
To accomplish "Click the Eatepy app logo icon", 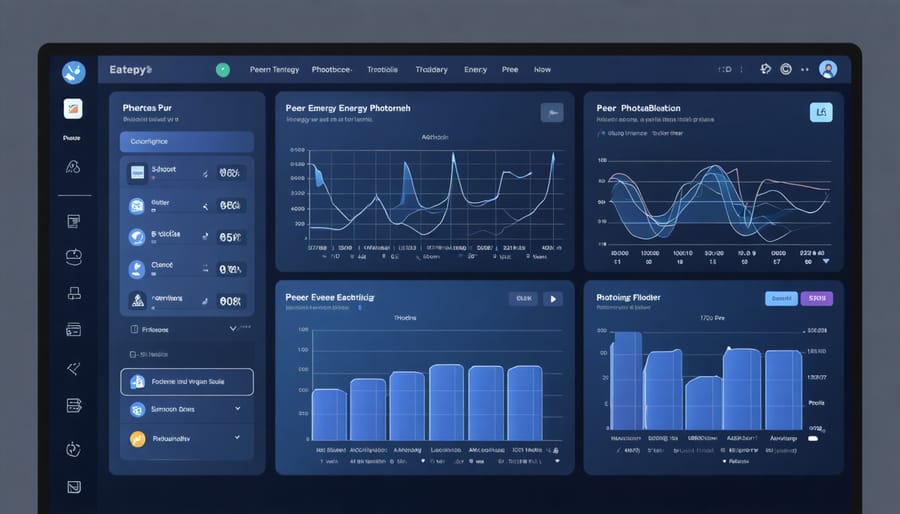I will tap(73, 71).
